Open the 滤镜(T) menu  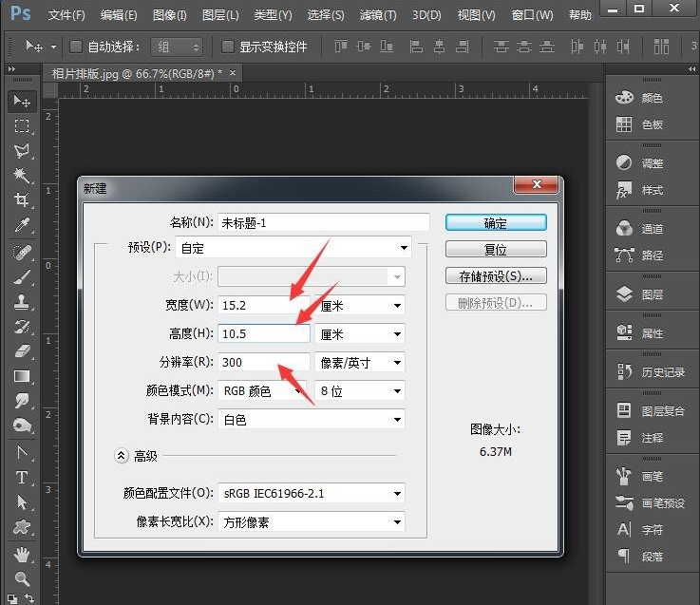pyautogui.click(x=378, y=16)
